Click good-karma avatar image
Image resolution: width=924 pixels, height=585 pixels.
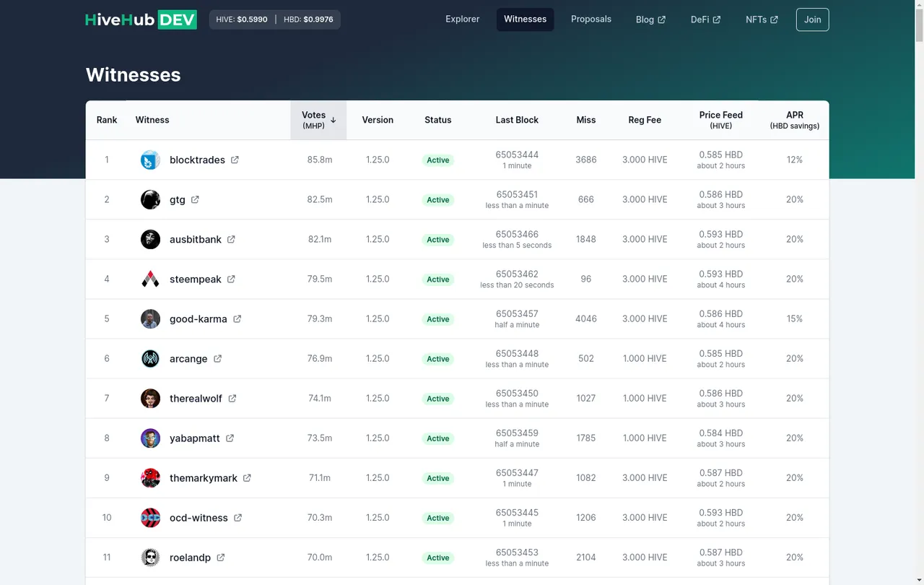click(150, 318)
